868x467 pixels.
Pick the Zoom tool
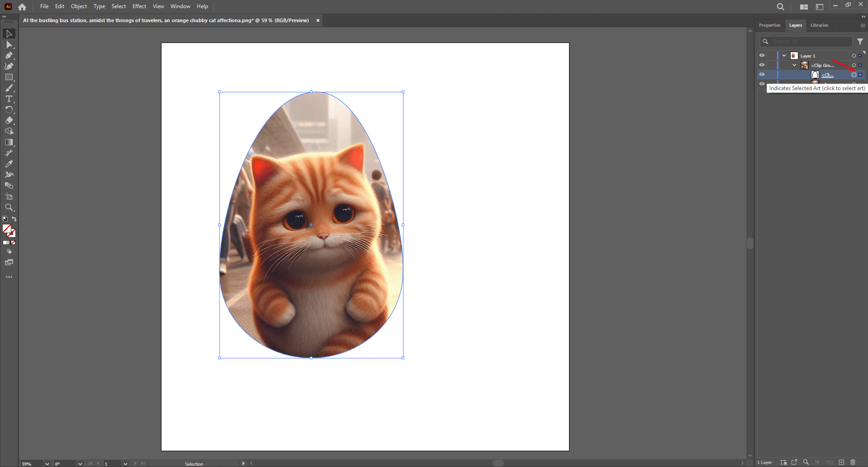(x=9, y=207)
